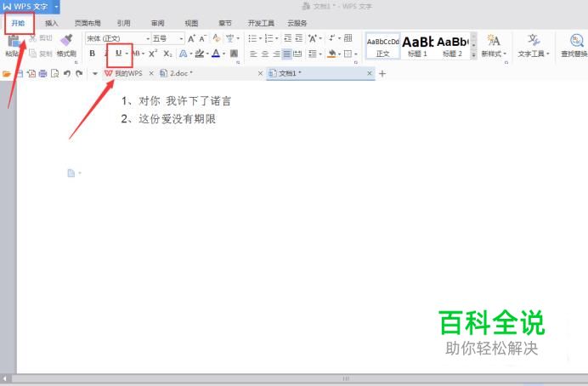Image resolution: width=588 pixels, height=386 pixels.
Task: Toggle subscript X₂ formatting
Action: [167, 54]
